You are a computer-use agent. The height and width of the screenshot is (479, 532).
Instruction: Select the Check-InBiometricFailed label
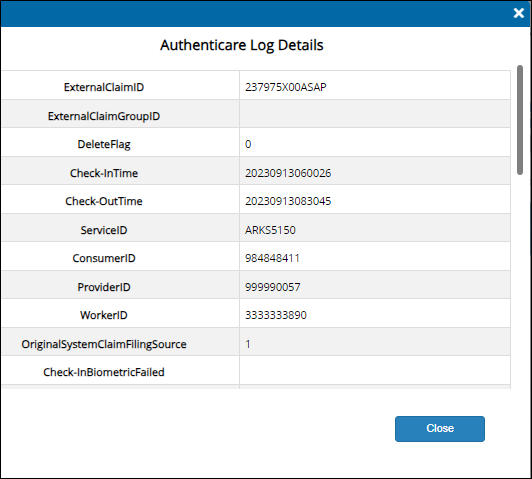[104, 372]
